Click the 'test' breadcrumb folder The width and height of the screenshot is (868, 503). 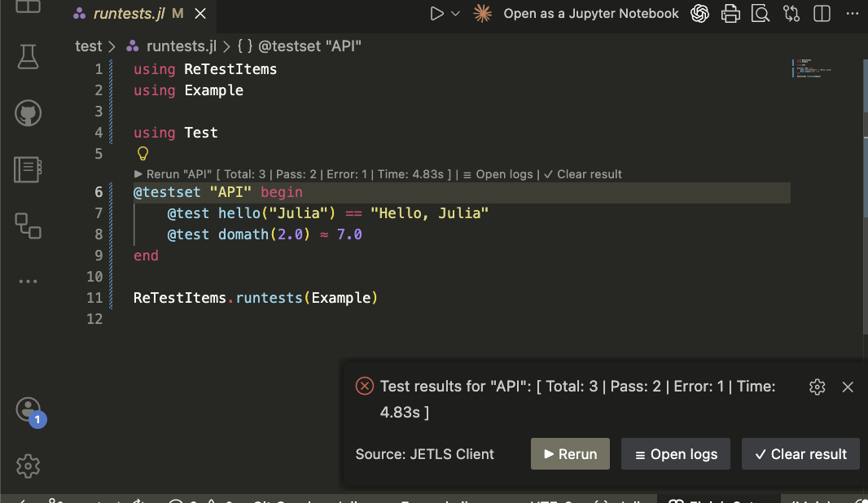point(89,46)
